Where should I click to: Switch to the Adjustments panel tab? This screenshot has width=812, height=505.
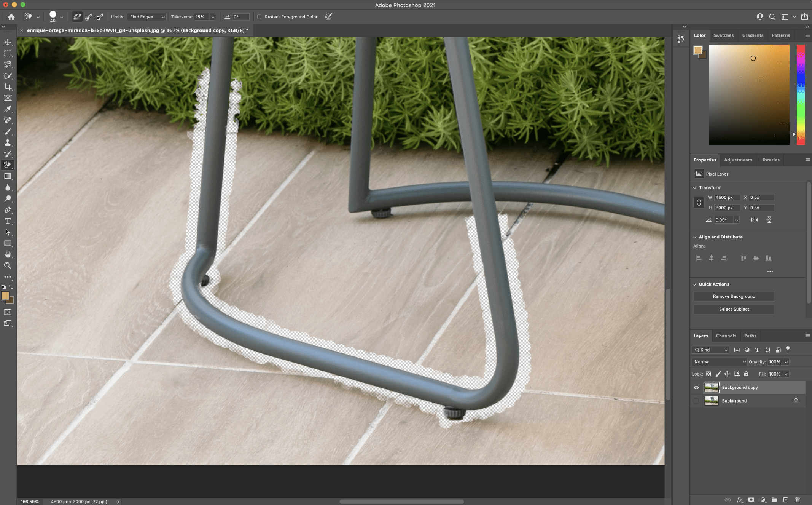point(738,160)
